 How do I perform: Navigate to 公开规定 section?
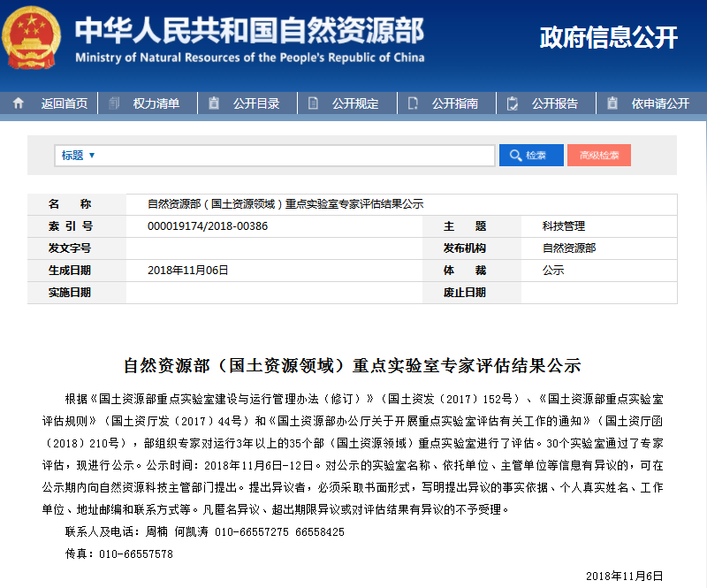click(x=355, y=103)
